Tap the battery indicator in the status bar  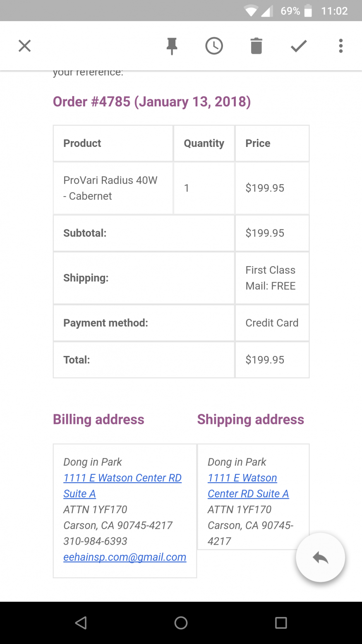pyautogui.click(x=308, y=11)
